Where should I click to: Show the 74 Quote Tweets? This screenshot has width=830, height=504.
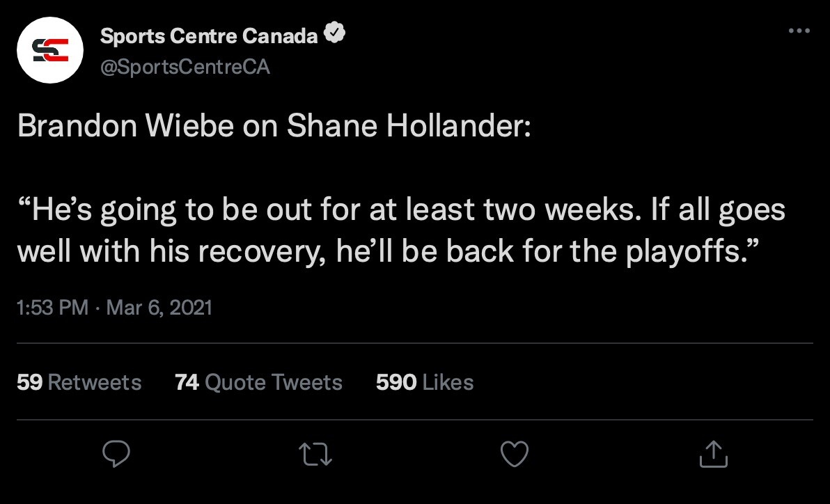[x=258, y=382]
